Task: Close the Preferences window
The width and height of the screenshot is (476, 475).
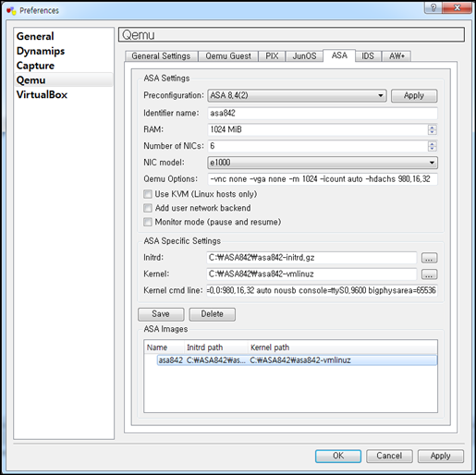Action: click(457, 7)
